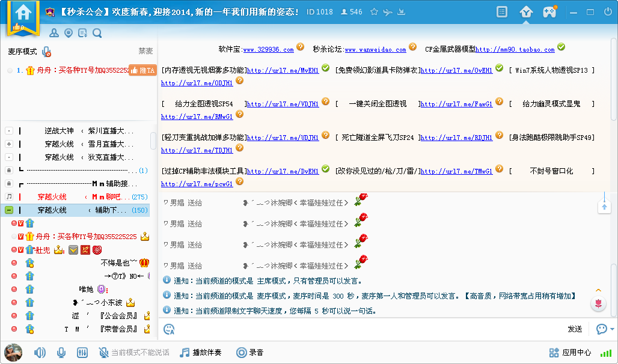The width and height of the screenshot is (618, 364).
Task: Click the red 奖 badge next to 肚兜
Action: [85, 250]
